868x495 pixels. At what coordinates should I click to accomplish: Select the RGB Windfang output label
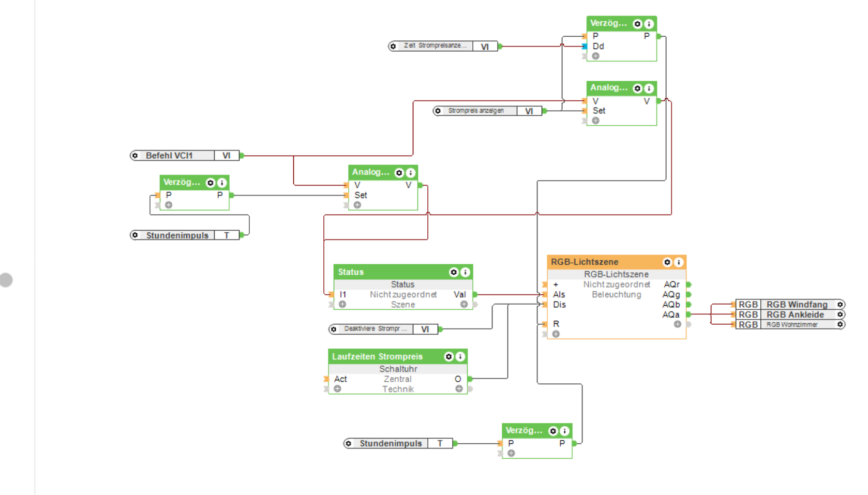pyautogui.click(x=797, y=305)
